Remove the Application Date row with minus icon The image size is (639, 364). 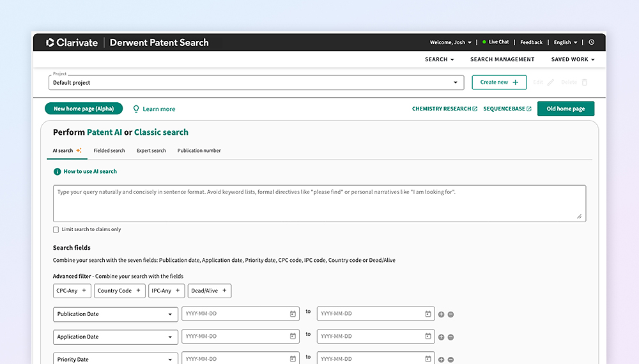coord(450,337)
